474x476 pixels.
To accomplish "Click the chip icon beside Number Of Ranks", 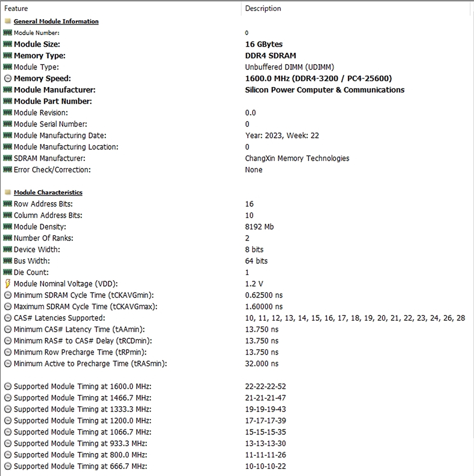I will tap(7, 238).
